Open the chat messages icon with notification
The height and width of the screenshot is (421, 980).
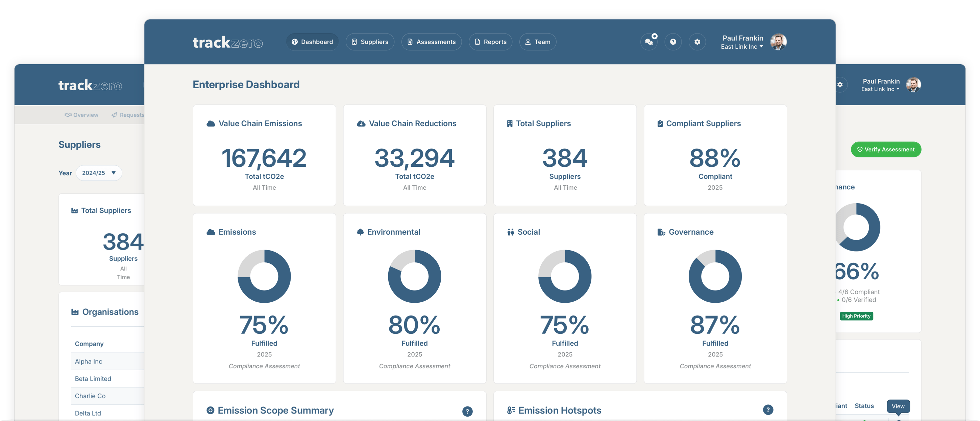pyautogui.click(x=649, y=42)
